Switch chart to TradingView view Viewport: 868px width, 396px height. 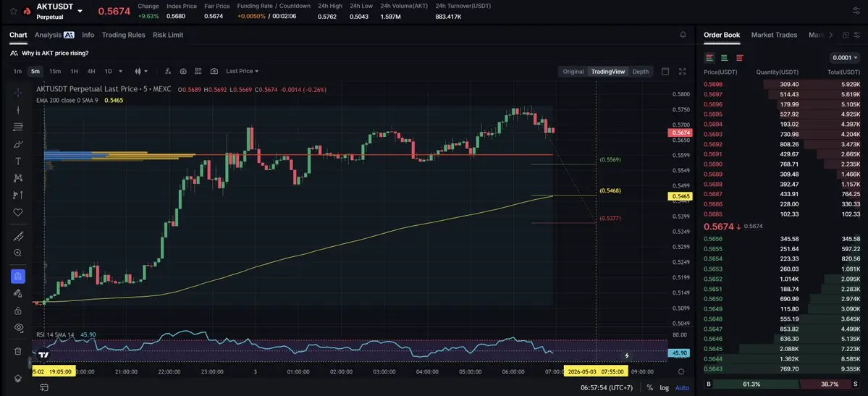click(x=608, y=72)
